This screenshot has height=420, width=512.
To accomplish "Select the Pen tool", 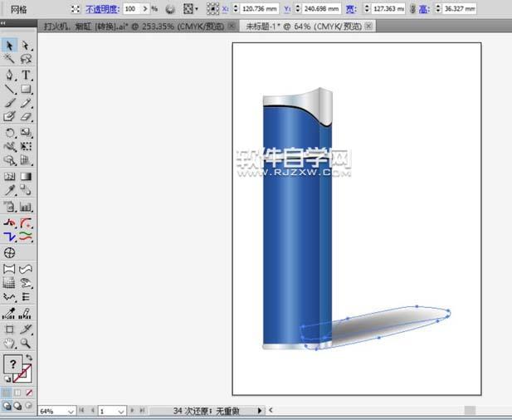I will tap(9, 75).
